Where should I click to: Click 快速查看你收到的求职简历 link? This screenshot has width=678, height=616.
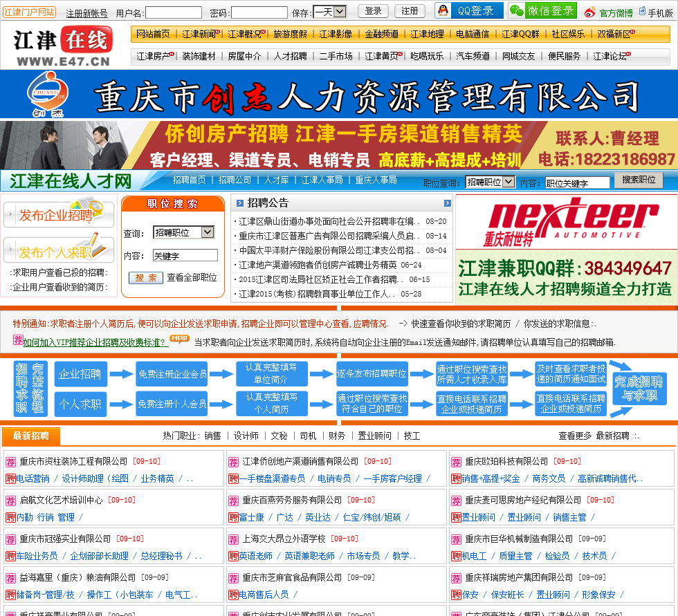coord(461,324)
